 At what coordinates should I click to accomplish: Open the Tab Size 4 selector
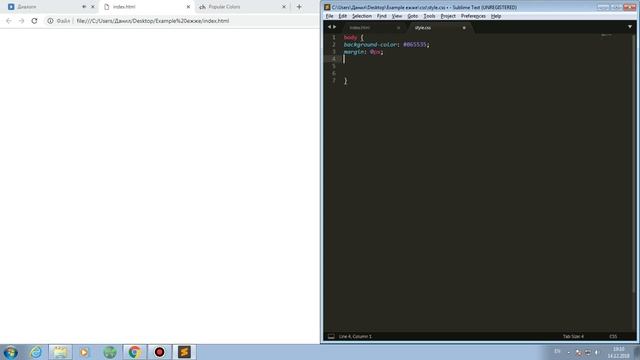573,336
